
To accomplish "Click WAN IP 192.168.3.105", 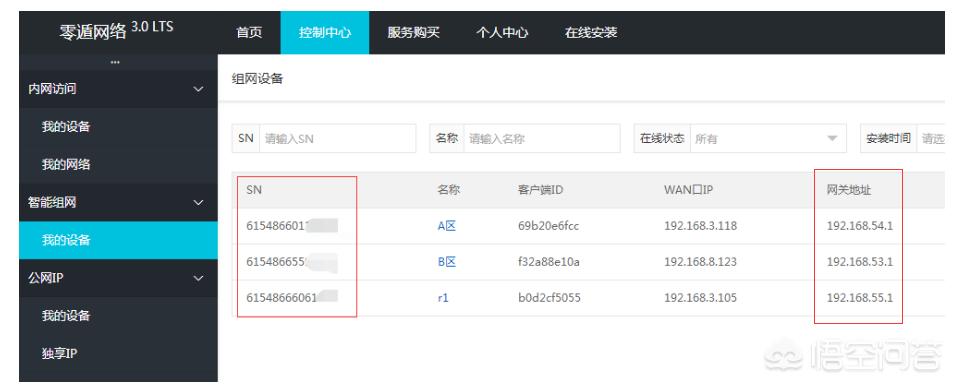I will 700,298.
